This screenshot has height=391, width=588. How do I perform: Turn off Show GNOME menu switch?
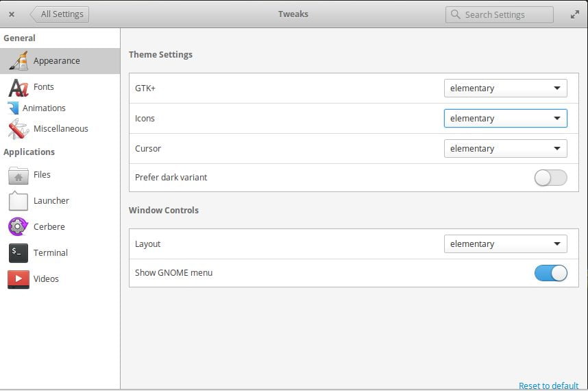coord(550,273)
